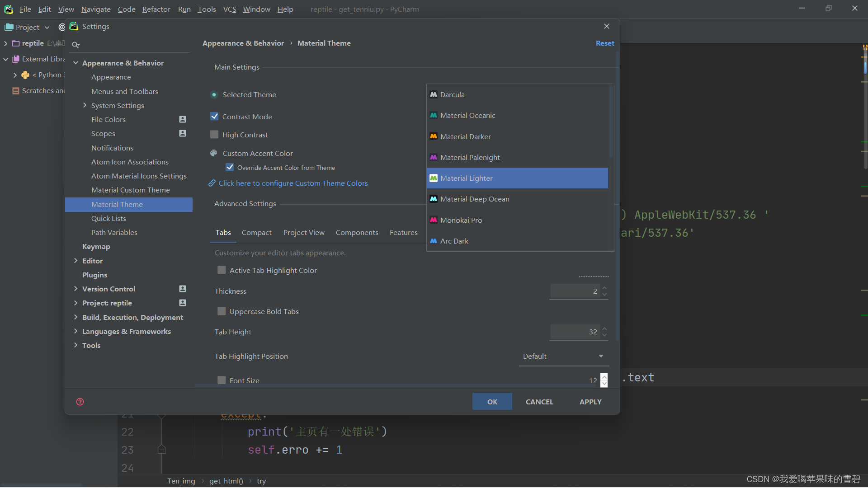The width and height of the screenshot is (868, 488).
Task: Open the custom theme colors configuration link
Action: 293,183
